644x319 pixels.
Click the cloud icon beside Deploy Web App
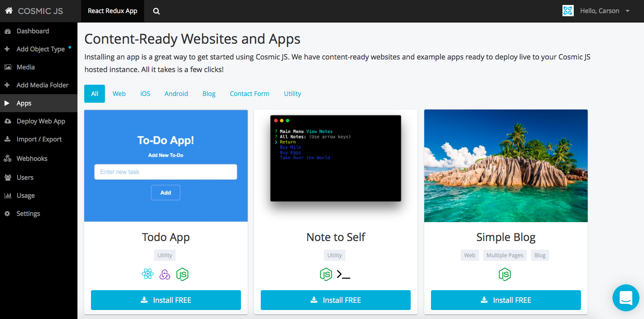[8, 121]
